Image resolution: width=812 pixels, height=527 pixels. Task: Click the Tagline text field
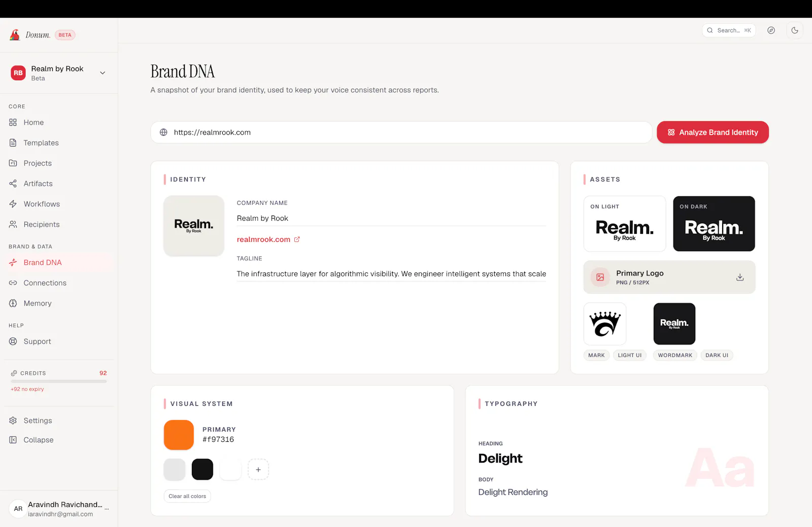coord(391,274)
